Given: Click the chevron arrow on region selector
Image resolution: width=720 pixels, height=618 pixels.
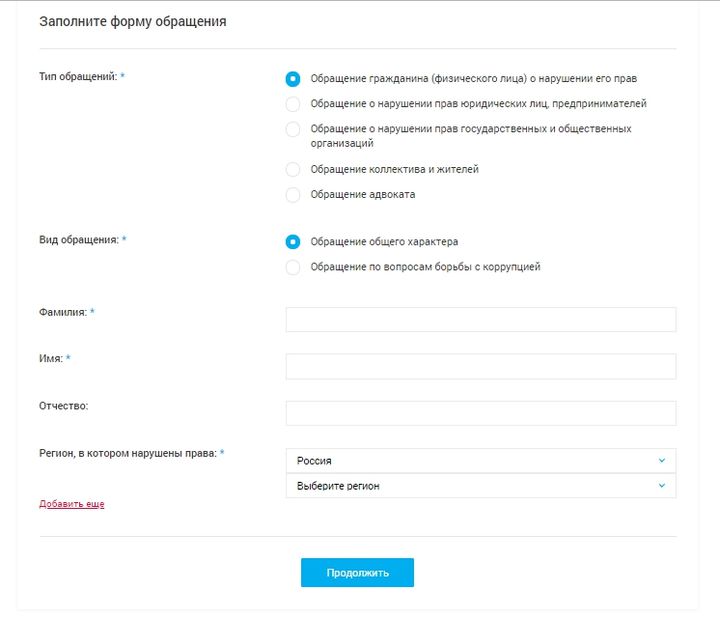Looking at the screenshot, I should pos(661,486).
